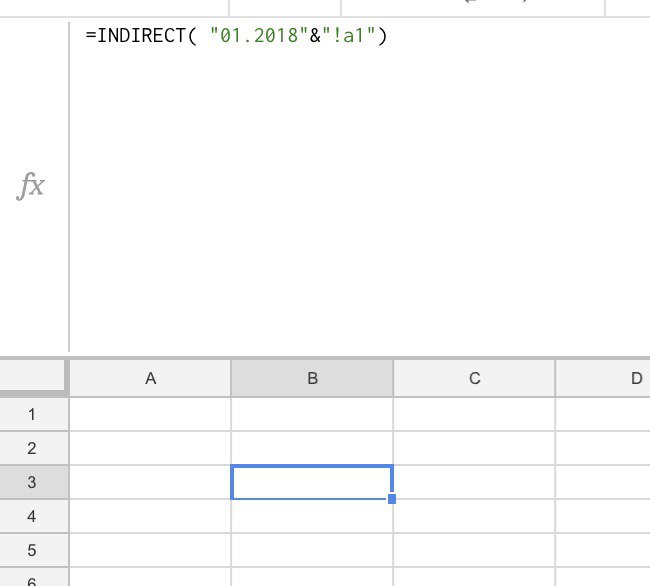Select column B header

(x=312, y=378)
